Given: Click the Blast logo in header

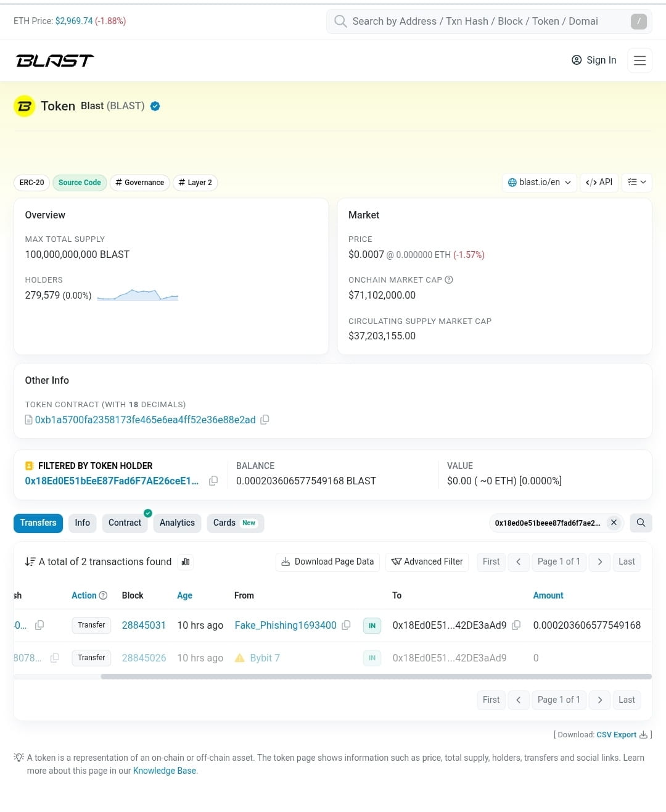Looking at the screenshot, I should [x=55, y=60].
